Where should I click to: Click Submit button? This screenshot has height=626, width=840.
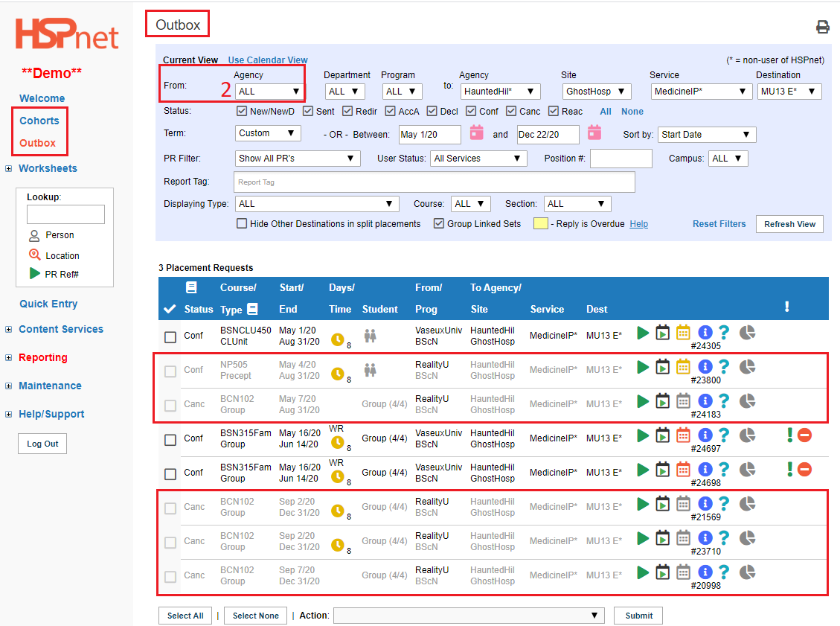click(x=638, y=616)
